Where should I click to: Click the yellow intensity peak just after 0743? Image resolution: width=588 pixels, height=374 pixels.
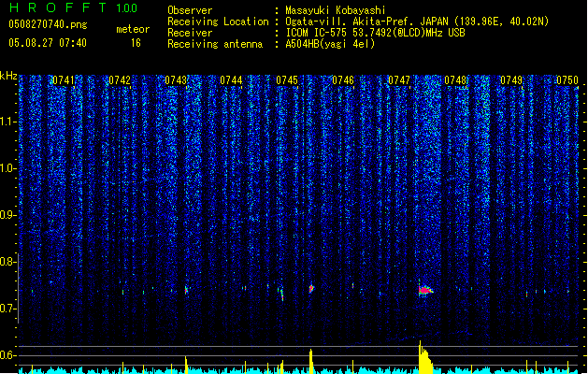click(186, 365)
